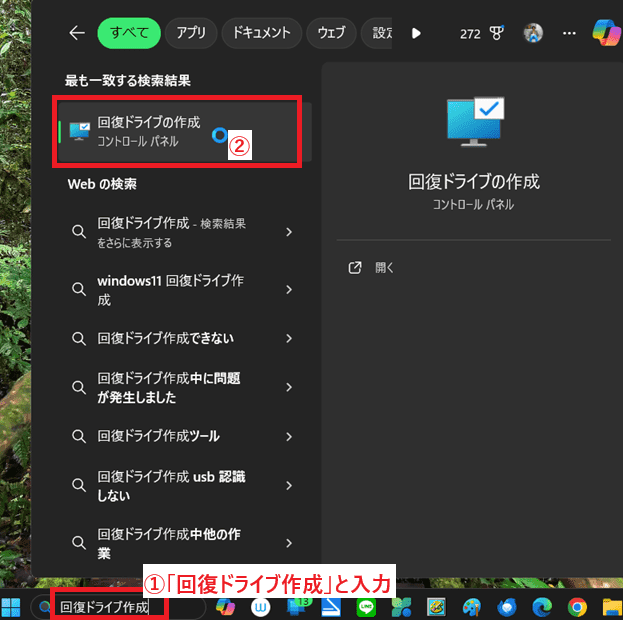The image size is (623, 620).
Task: Click the user profile avatar
Action: pyautogui.click(x=533, y=33)
